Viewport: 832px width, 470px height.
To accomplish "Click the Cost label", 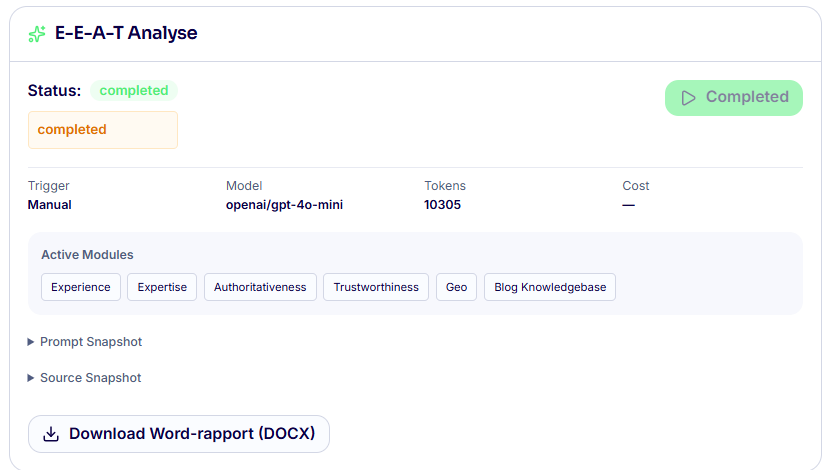I will (x=636, y=186).
